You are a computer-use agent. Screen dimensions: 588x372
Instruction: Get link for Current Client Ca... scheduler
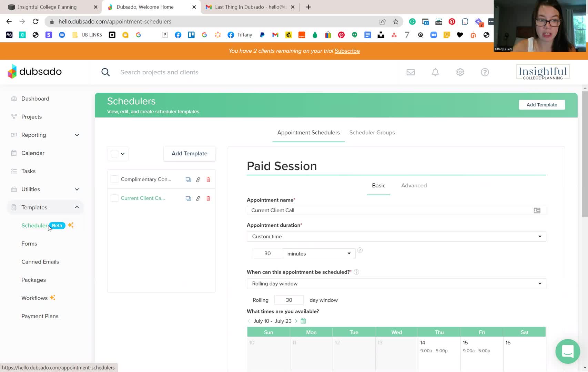tap(198, 198)
